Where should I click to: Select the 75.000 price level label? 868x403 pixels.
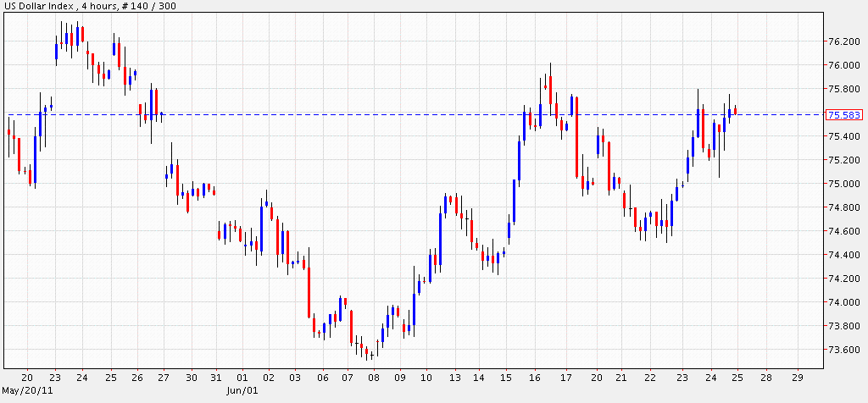point(843,184)
